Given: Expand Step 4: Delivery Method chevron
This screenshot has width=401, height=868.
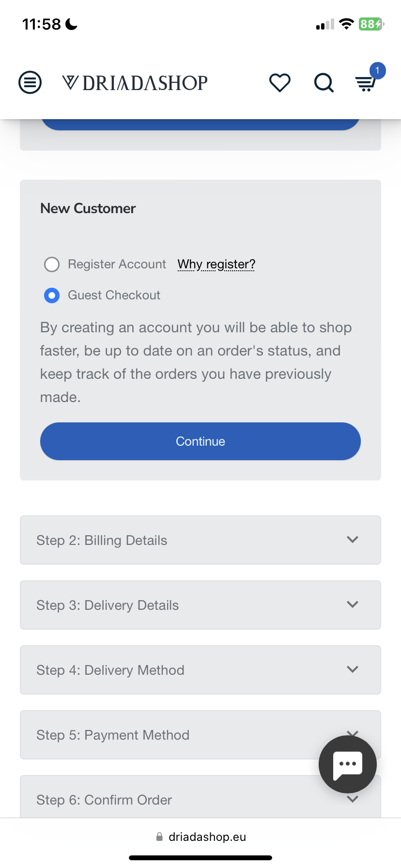Looking at the screenshot, I should tap(353, 669).
